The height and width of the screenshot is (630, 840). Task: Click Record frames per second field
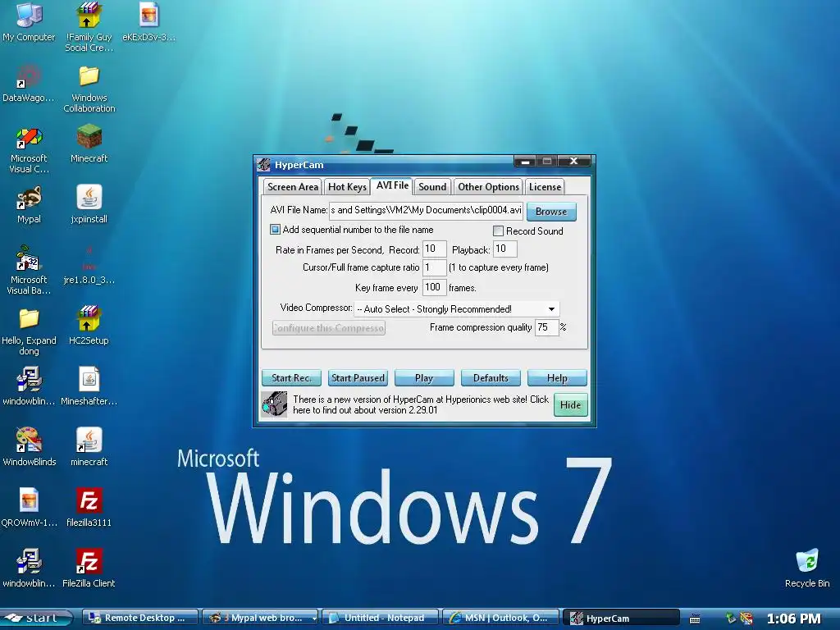tap(434, 249)
